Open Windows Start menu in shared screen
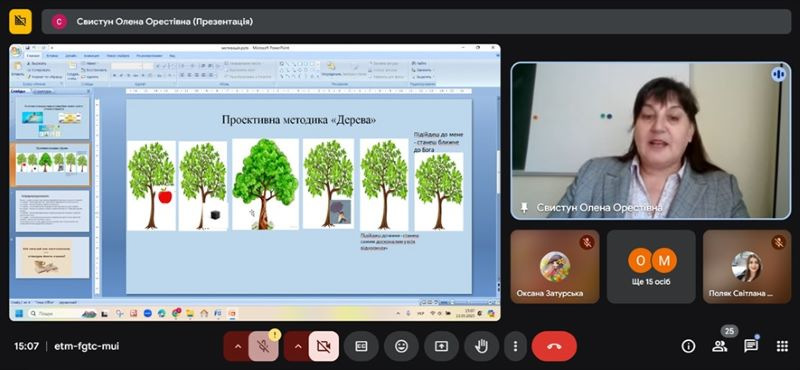800x370 pixels. tap(19, 313)
